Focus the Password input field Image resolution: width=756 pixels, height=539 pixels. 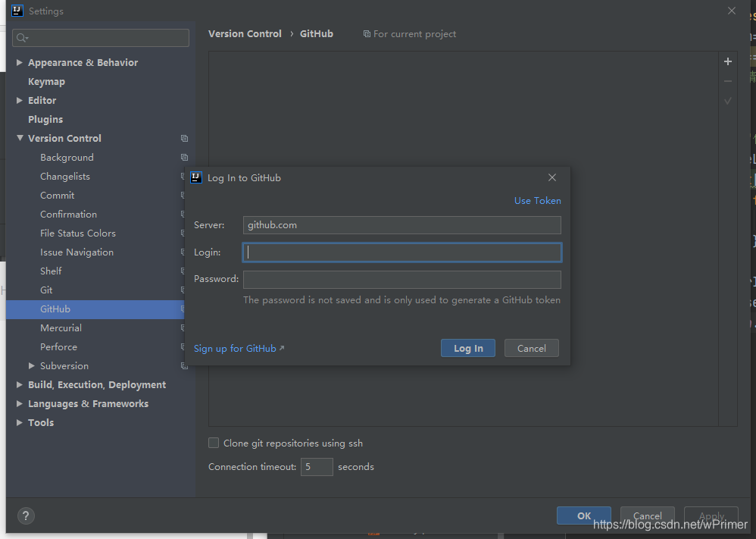coord(402,280)
